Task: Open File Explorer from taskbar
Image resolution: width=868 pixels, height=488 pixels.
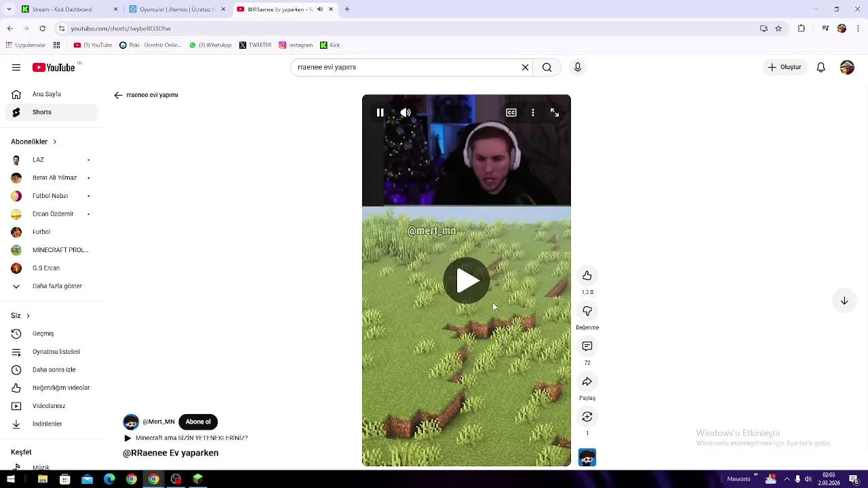Action: point(43,479)
